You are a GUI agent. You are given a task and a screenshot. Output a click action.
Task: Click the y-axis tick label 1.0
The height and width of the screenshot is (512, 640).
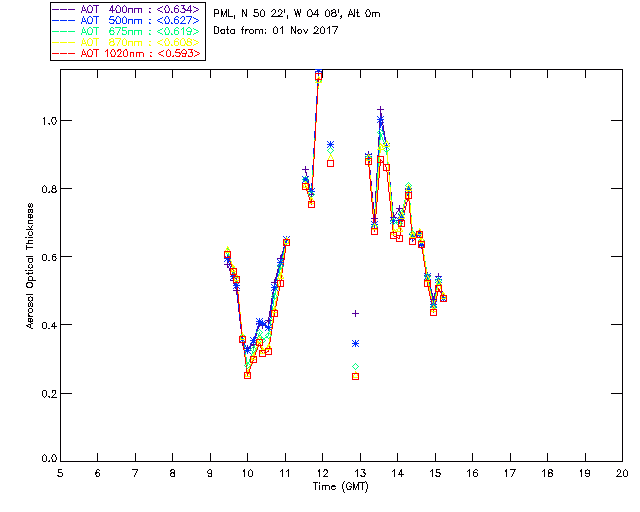point(47,120)
